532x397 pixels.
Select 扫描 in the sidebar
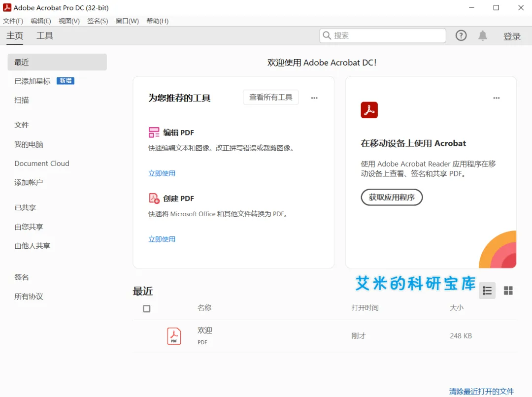[x=22, y=100]
